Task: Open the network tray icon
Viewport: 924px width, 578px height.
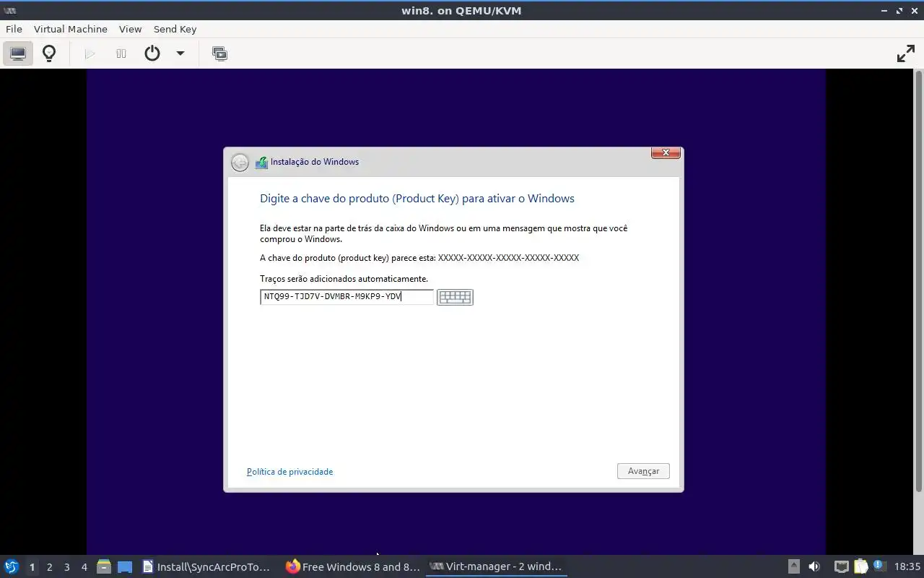Action: [x=841, y=567]
